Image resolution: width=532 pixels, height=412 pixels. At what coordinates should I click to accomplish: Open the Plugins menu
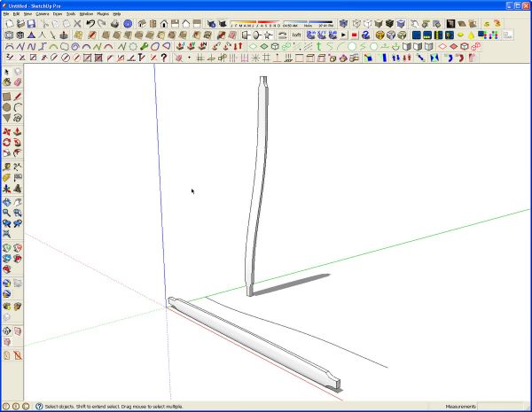click(x=103, y=14)
